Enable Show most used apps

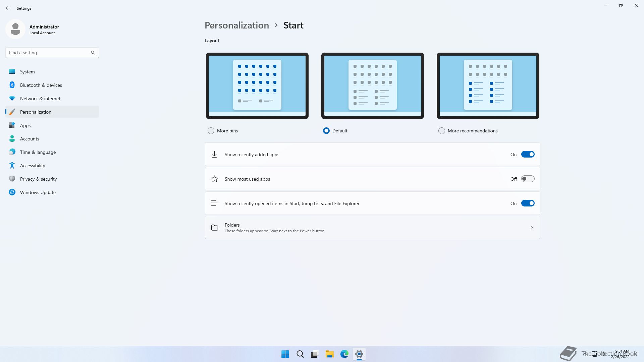tap(528, 179)
